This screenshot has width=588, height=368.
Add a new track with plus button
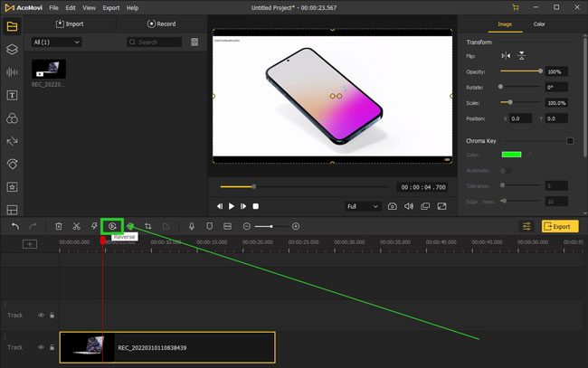(x=30, y=244)
